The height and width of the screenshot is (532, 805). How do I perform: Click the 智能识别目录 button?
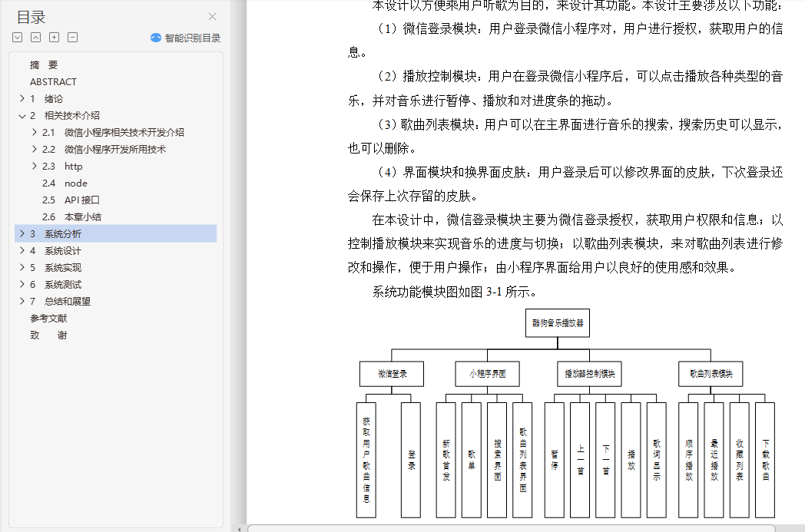point(185,38)
